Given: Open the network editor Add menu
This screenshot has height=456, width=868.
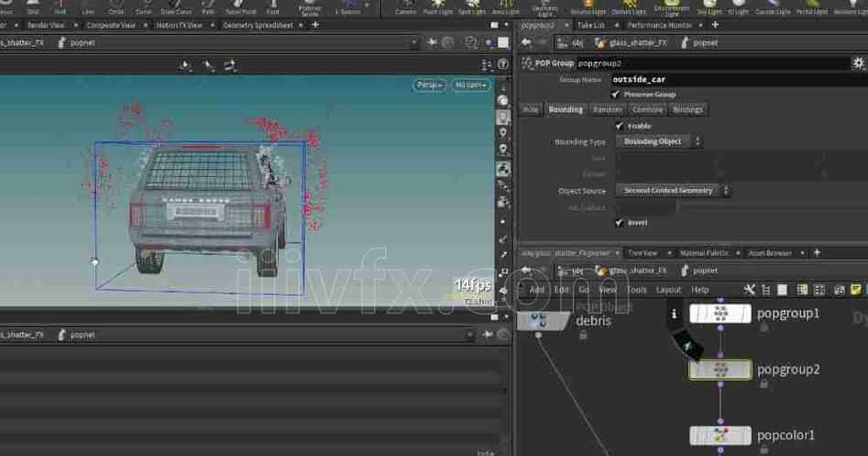Looking at the screenshot, I should tap(536, 290).
